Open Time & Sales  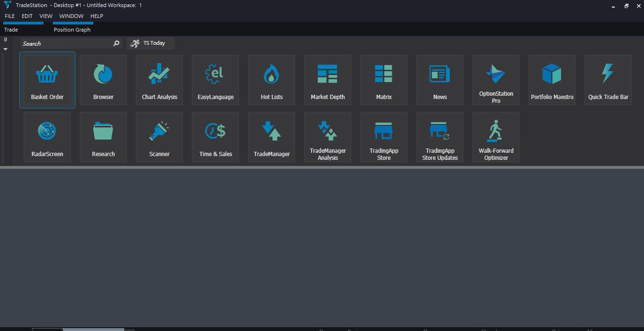pos(215,137)
